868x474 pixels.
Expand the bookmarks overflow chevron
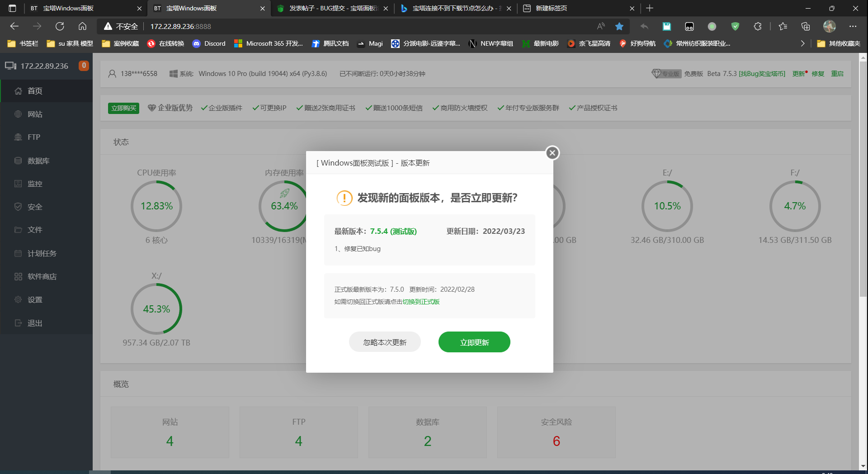point(802,43)
